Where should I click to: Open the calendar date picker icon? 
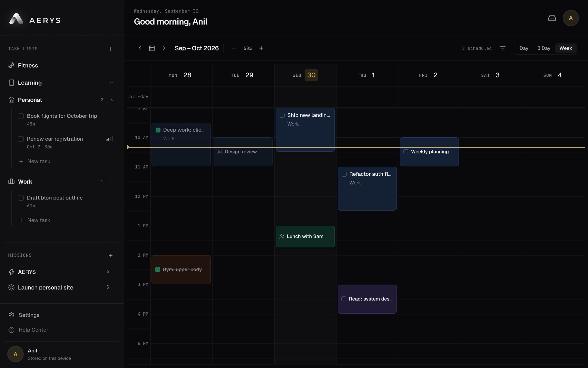pos(152,48)
